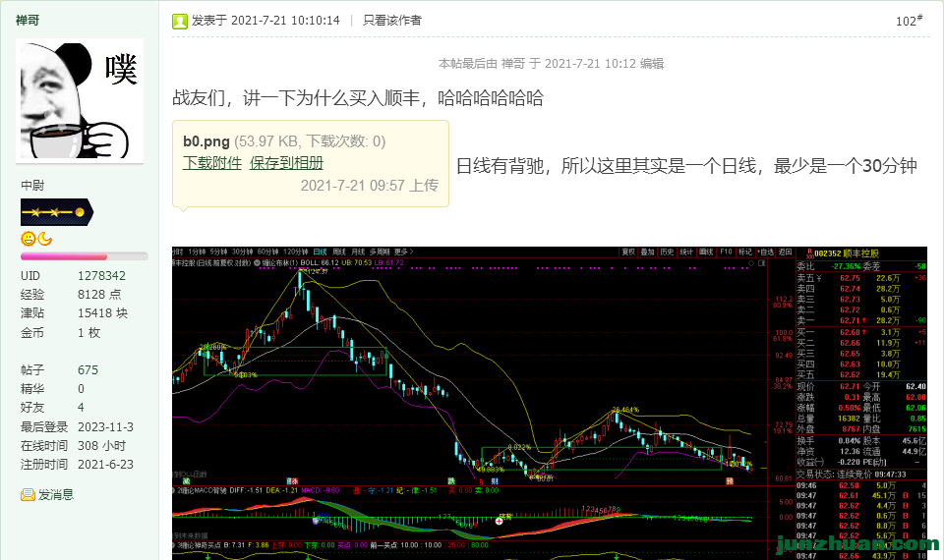This screenshot has width=944, height=560.
Task: Click the 画线 button in chart toolbar
Action: point(707,252)
